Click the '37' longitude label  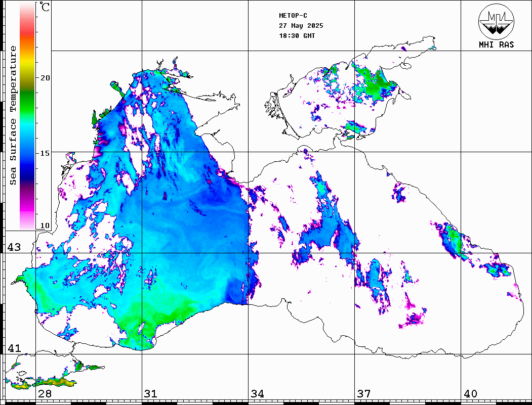[364, 394]
